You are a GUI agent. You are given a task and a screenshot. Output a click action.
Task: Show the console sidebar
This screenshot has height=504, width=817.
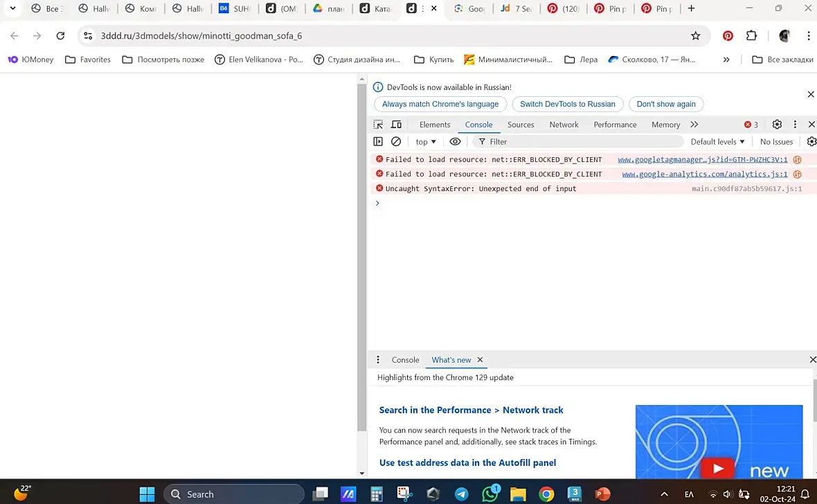(378, 141)
